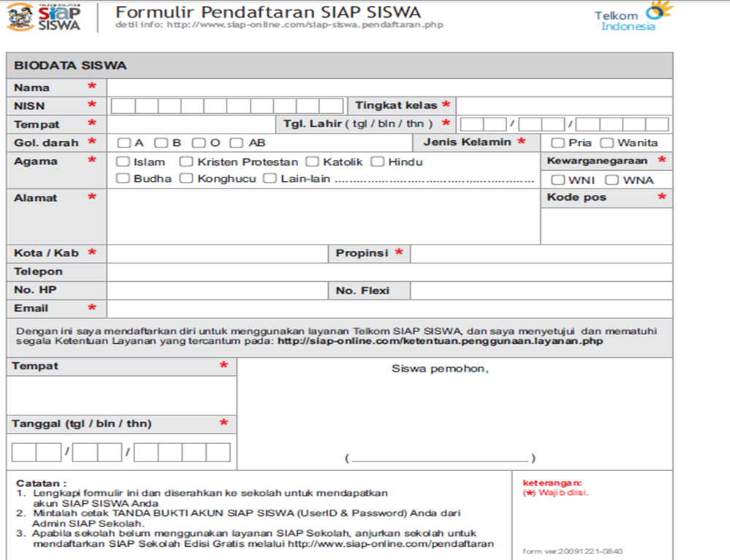
Task: Click the Tgl. Lahir year boxes
Action: pos(623,124)
